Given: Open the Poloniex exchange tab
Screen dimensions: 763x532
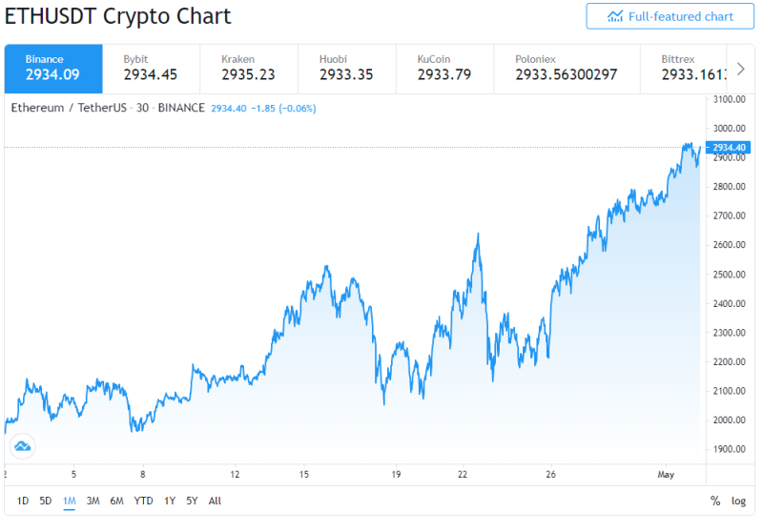Looking at the screenshot, I should coord(567,69).
